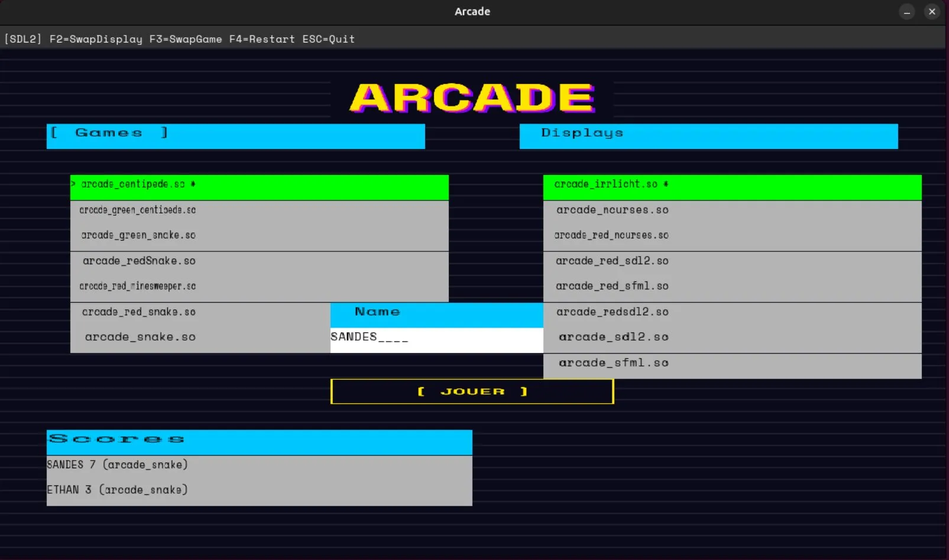Viewport: 949px width, 560px height.
Task: Select the ETHAN 3 score row
Action: [259, 493]
